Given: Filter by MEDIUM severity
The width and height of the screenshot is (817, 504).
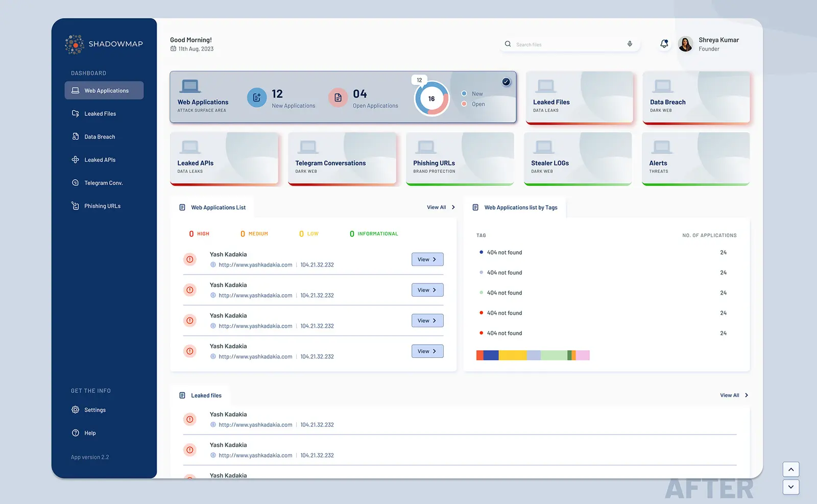Looking at the screenshot, I should pyautogui.click(x=254, y=234).
